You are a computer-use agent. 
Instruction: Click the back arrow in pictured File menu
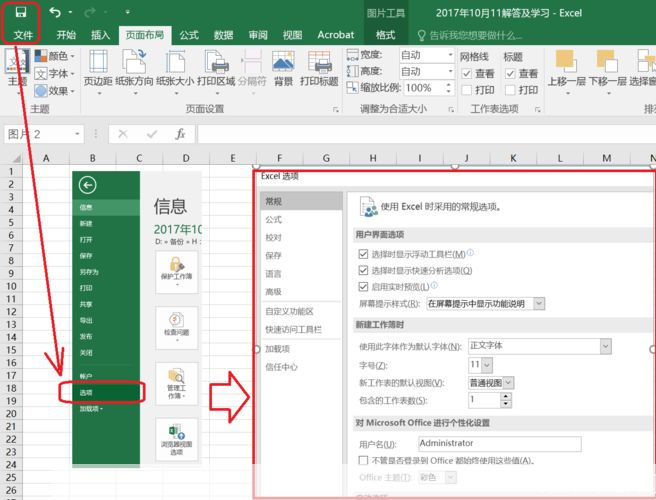87,185
